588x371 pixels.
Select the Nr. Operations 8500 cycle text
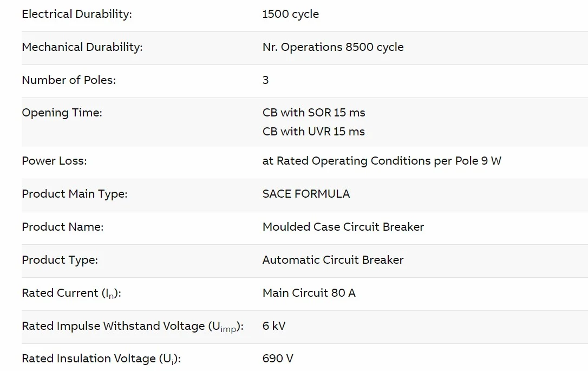coord(333,48)
